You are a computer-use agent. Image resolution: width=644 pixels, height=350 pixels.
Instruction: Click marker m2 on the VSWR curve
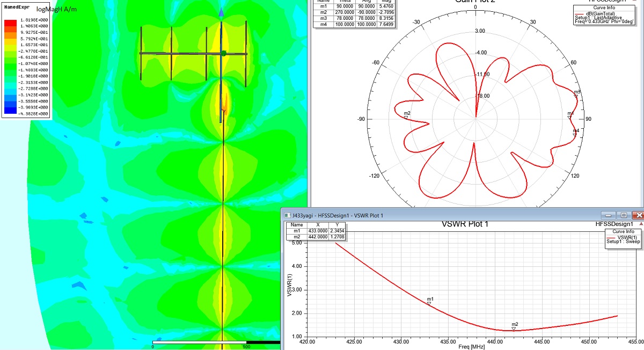pos(514,329)
